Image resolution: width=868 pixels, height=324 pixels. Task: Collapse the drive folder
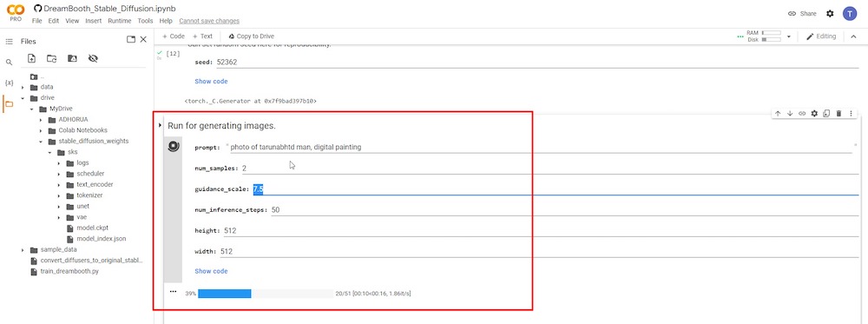(23, 98)
